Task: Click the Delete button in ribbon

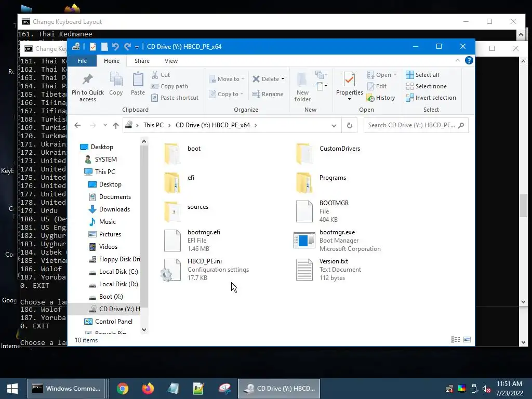Action: (265, 79)
